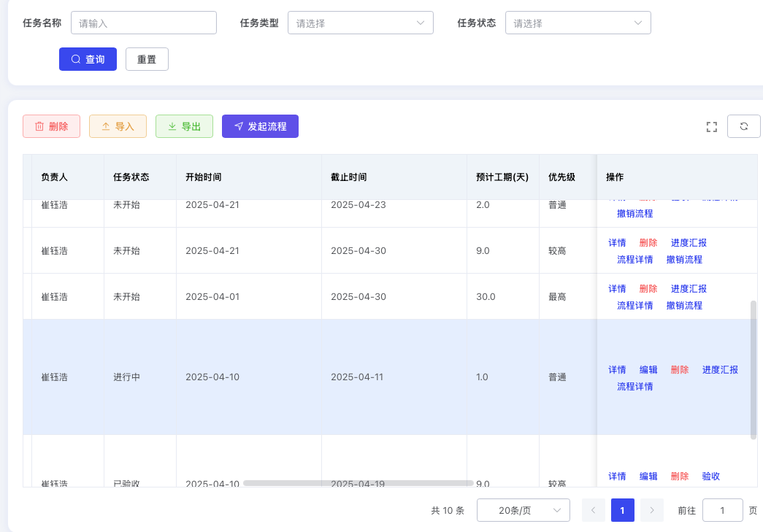The image size is (763, 532).
Task: Select page 1 in pagination
Action: click(622, 510)
